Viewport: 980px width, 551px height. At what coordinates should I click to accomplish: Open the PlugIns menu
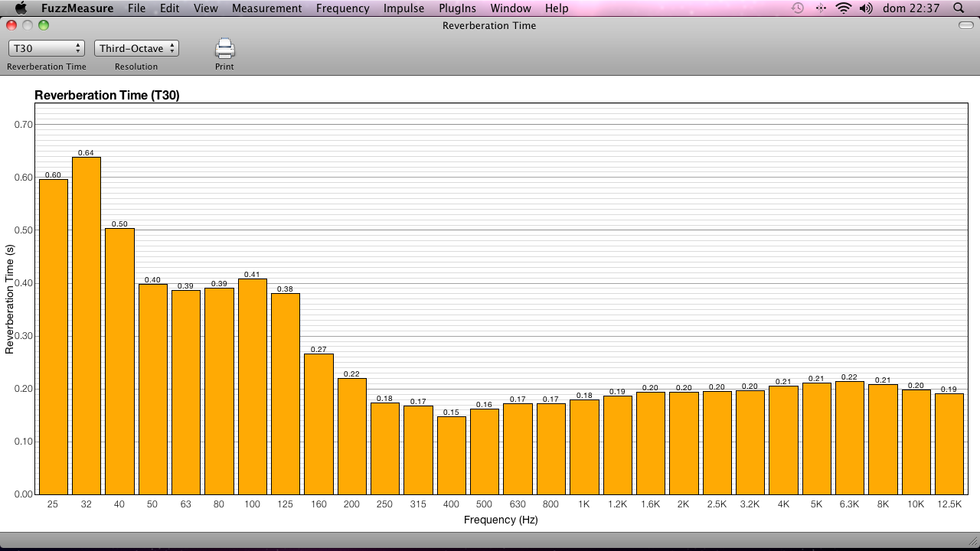[x=457, y=8]
